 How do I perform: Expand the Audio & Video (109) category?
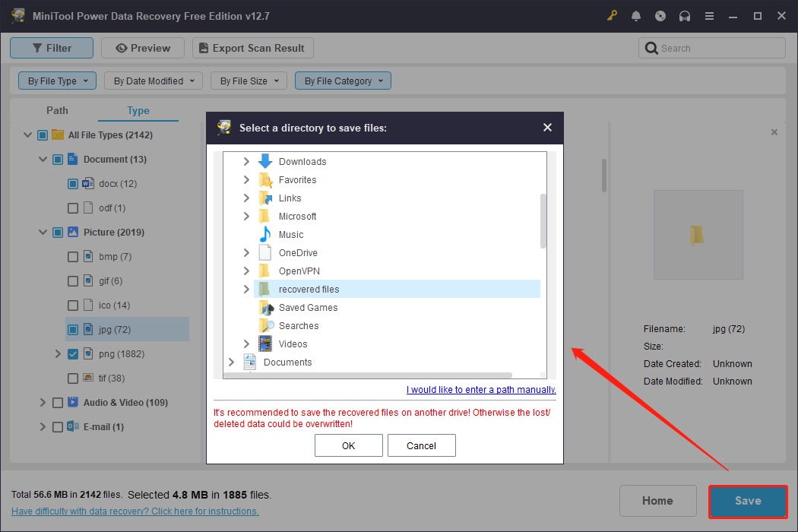pos(43,402)
